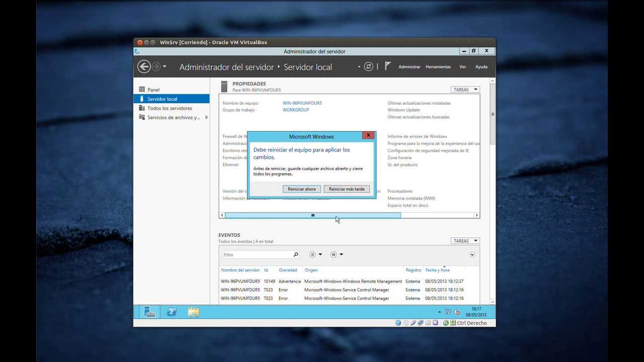The width and height of the screenshot is (644, 362).
Task: Open the Ayuda menu
Action: (481, 67)
